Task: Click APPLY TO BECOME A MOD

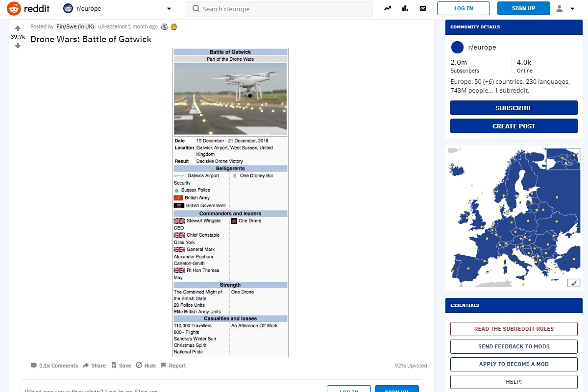Action: click(514, 364)
